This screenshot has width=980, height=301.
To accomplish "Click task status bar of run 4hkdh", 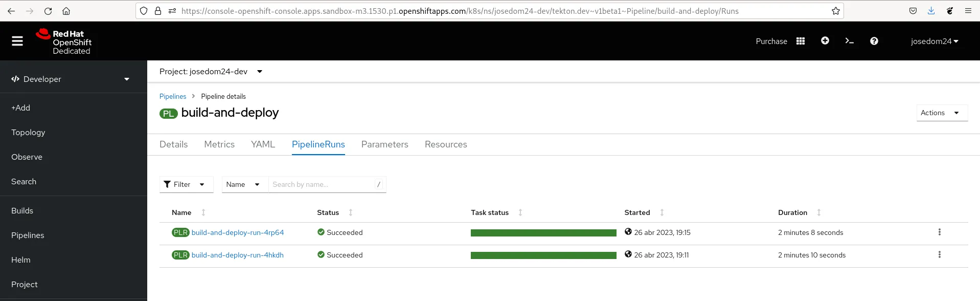I will 543,255.
